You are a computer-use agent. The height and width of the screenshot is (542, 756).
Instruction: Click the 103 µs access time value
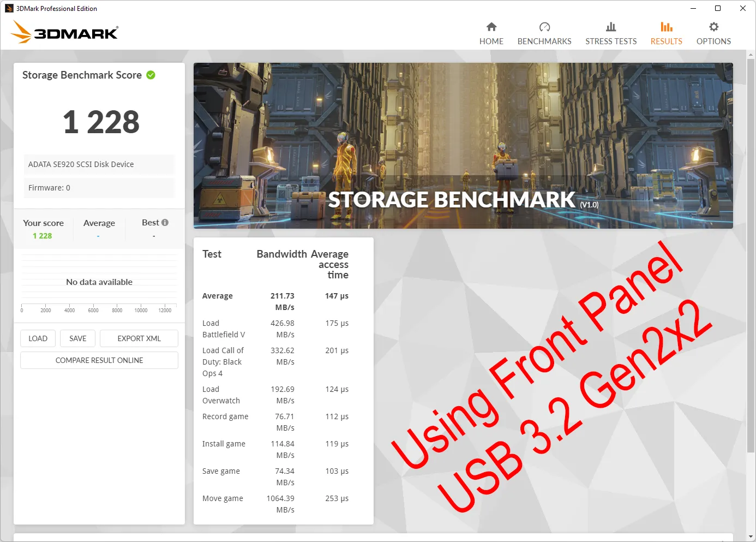337,471
